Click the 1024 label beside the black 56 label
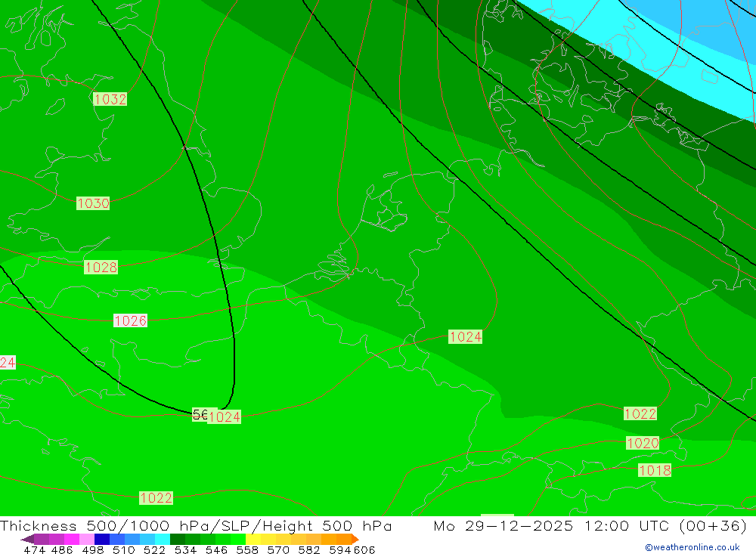The image size is (756, 554). point(225,417)
